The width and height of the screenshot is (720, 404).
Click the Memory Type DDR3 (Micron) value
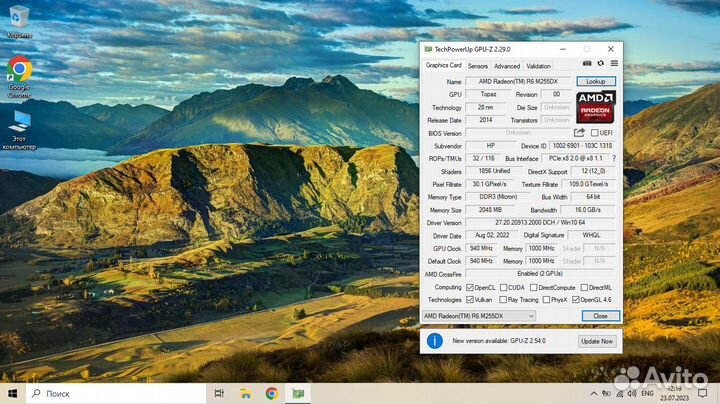pos(498,196)
